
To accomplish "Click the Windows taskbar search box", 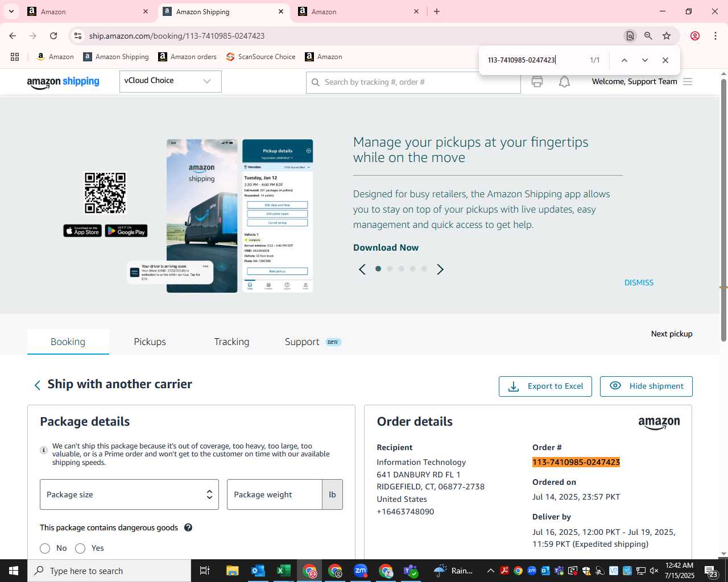I will [x=109, y=571].
